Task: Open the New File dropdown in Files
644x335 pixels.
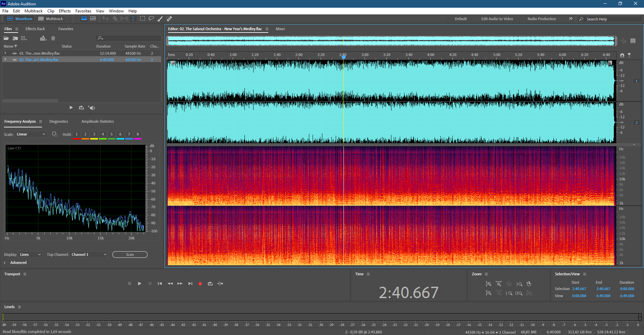Action: (24, 38)
